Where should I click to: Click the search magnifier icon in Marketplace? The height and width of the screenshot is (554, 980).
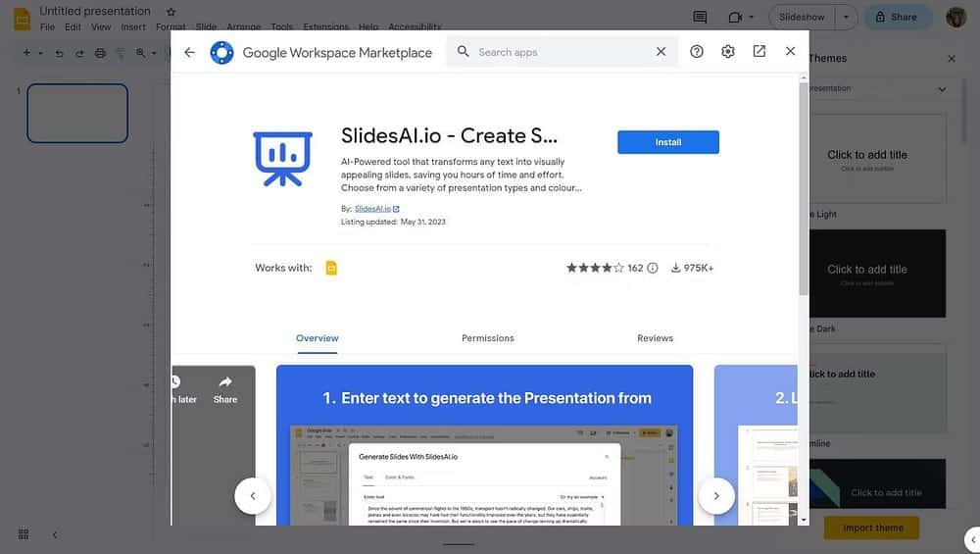(464, 52)
